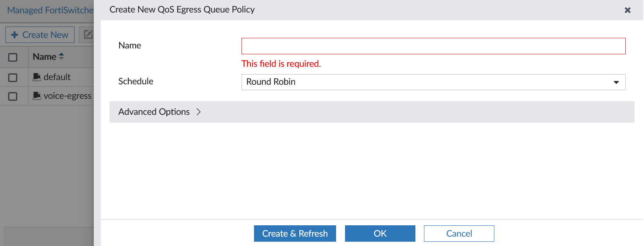Viewport: 644px width, 246px height.
Task: Confirm the policy with OK
Action: [x=380, y=234]
